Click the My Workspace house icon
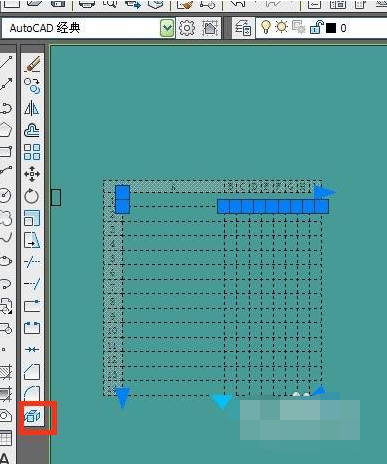 210,28
